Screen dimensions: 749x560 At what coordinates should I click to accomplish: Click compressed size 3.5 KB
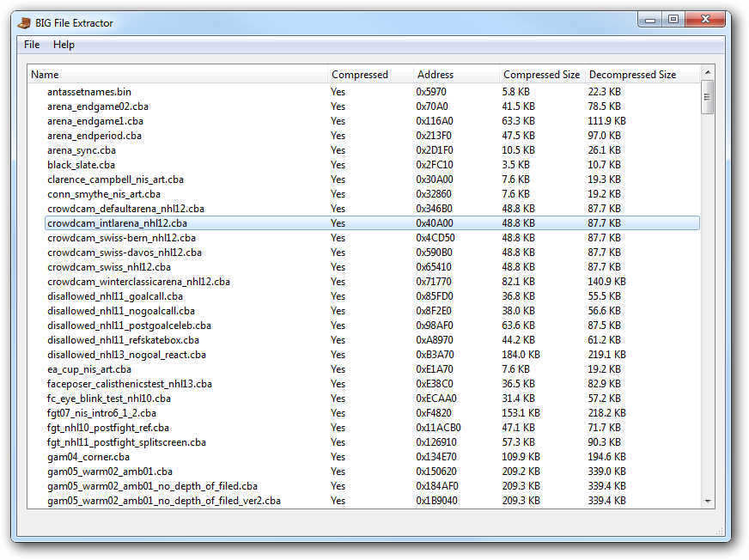pyautogui.click(x=515, y=165)
